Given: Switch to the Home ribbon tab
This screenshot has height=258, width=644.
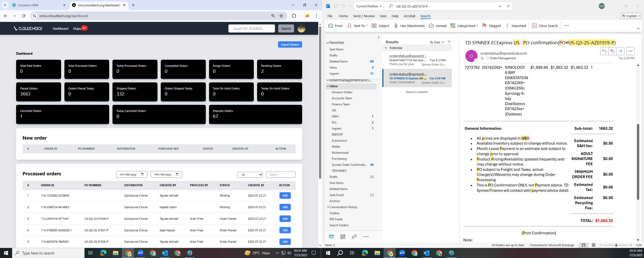Looking at the screenshot, I should coord(343,16).
